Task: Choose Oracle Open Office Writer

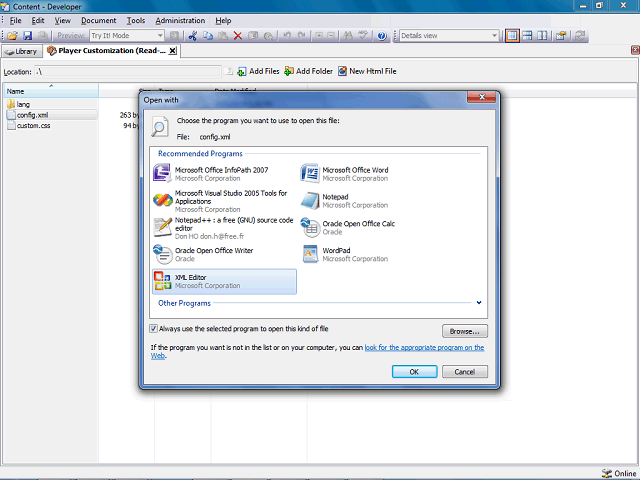Action: click(224, 254)
